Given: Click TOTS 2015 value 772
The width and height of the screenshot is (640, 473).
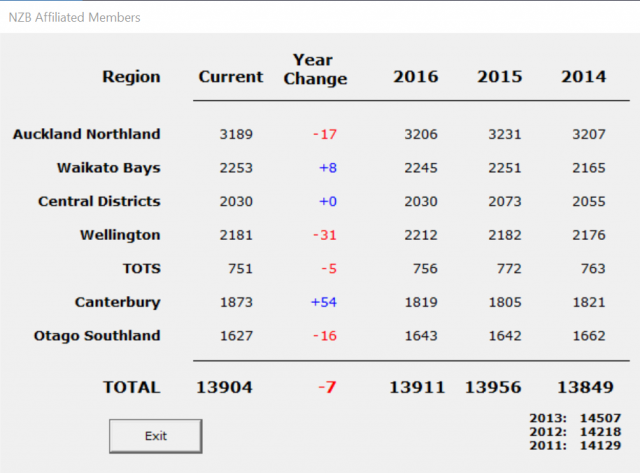Looking at the screenshot, I should tap(509, 269).
